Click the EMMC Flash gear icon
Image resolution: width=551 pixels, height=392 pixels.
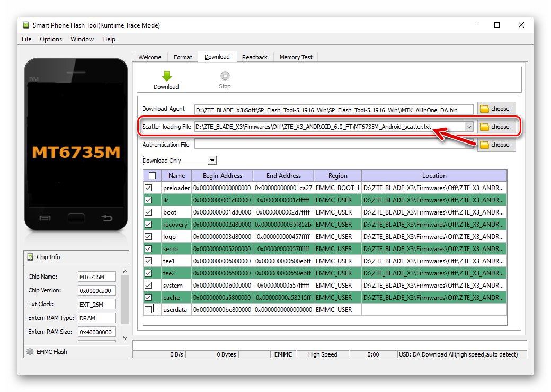[30, 352]
